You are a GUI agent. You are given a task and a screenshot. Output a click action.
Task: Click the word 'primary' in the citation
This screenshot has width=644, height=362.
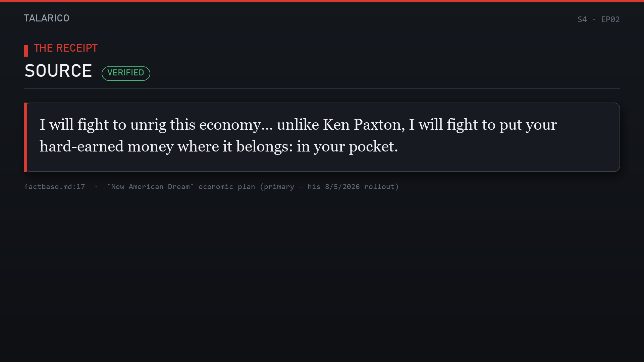[x=279, y=187]
